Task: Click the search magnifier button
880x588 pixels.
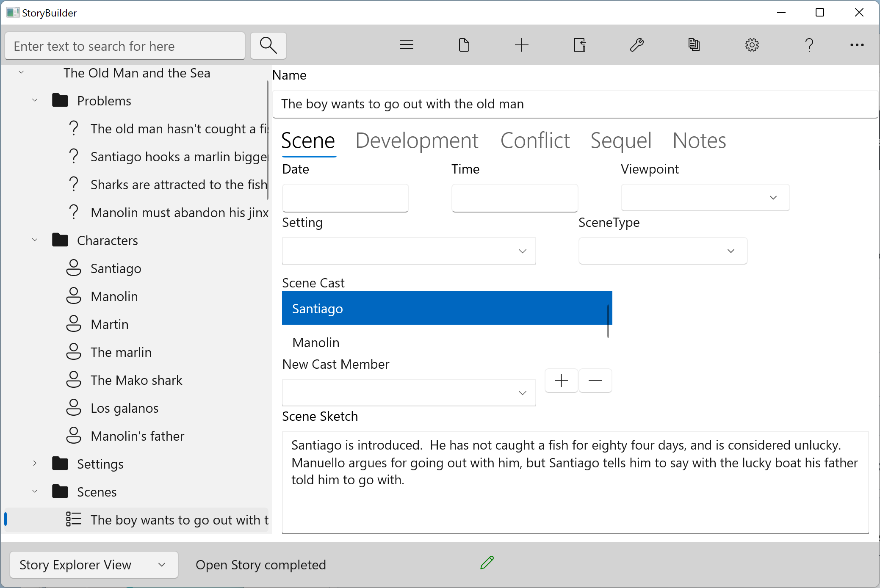Action: tap(268, 45)
